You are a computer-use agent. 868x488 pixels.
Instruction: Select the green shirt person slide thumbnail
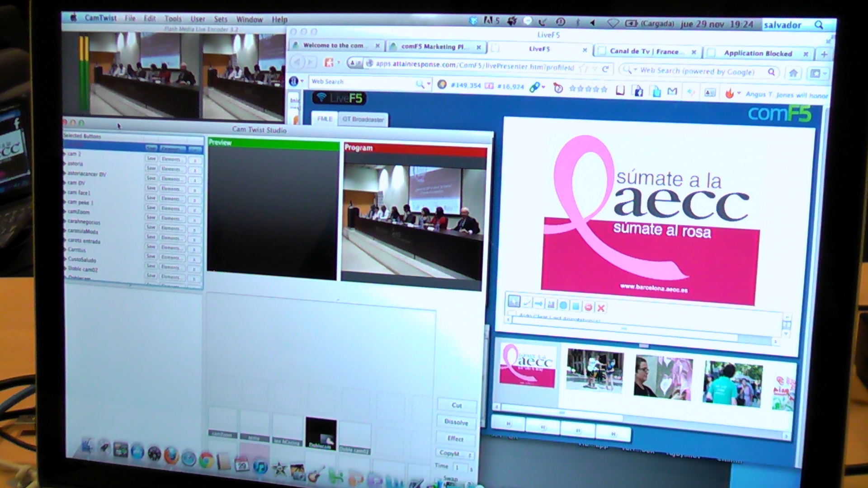tap(733, 383)
